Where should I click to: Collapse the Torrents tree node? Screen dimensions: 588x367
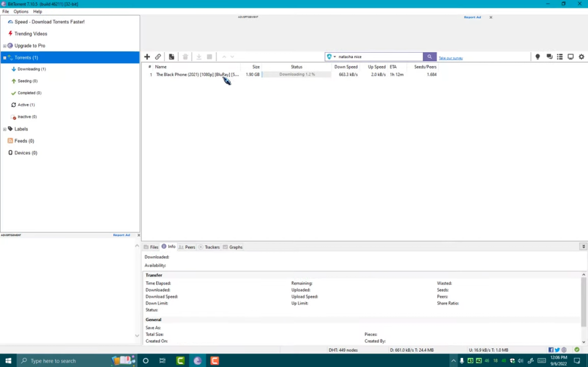4,57
